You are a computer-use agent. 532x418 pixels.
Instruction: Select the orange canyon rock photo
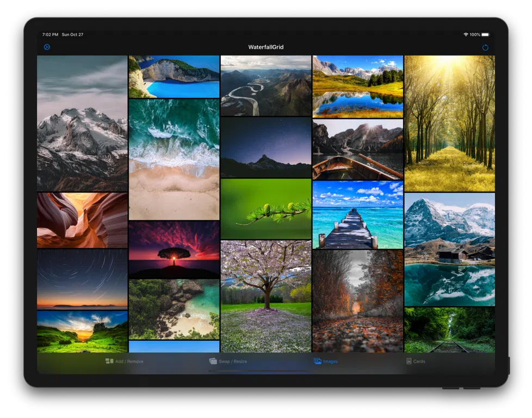pyautogui.click(x=82, y=220)
